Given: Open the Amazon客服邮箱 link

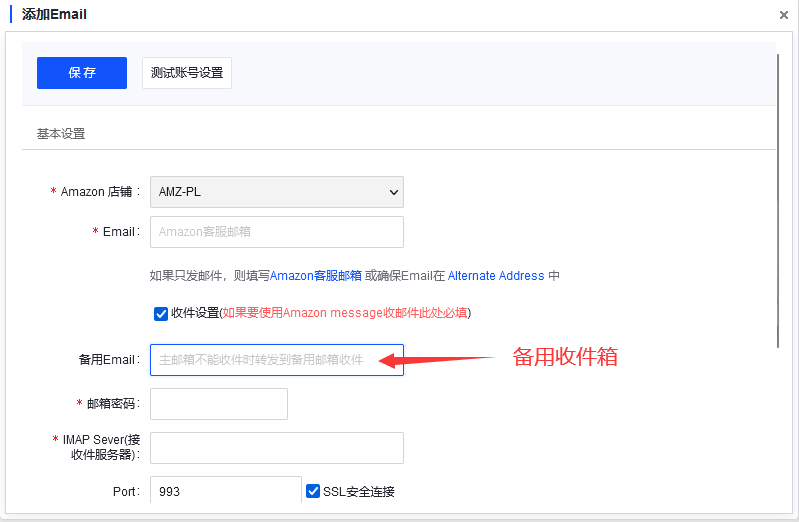Looking at the screenshot, I should (316, 276).
